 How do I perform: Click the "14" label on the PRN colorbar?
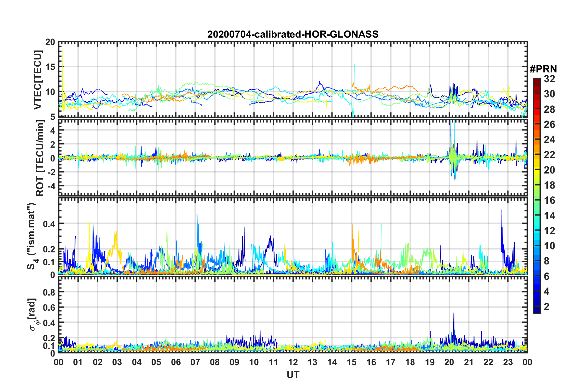coord(549,216)
